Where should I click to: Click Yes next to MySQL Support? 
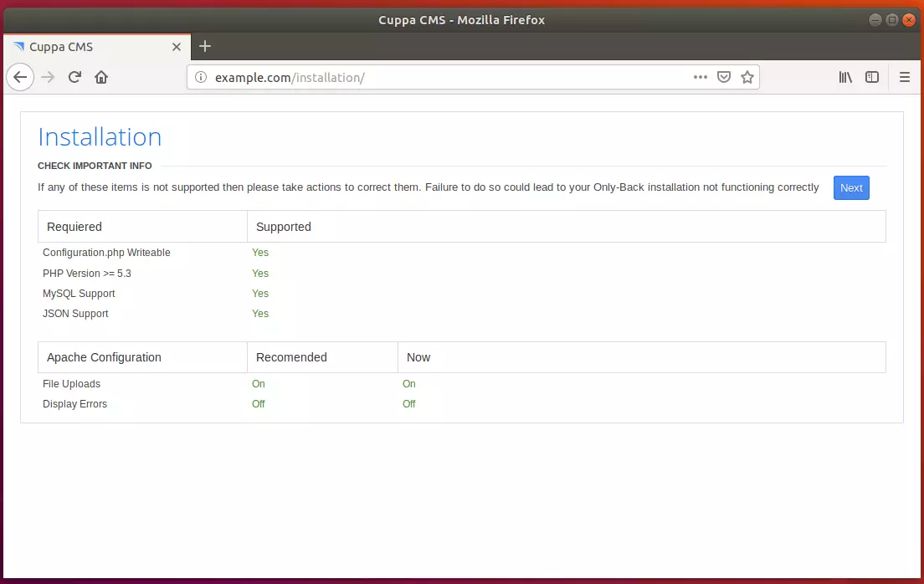[259, 294]
